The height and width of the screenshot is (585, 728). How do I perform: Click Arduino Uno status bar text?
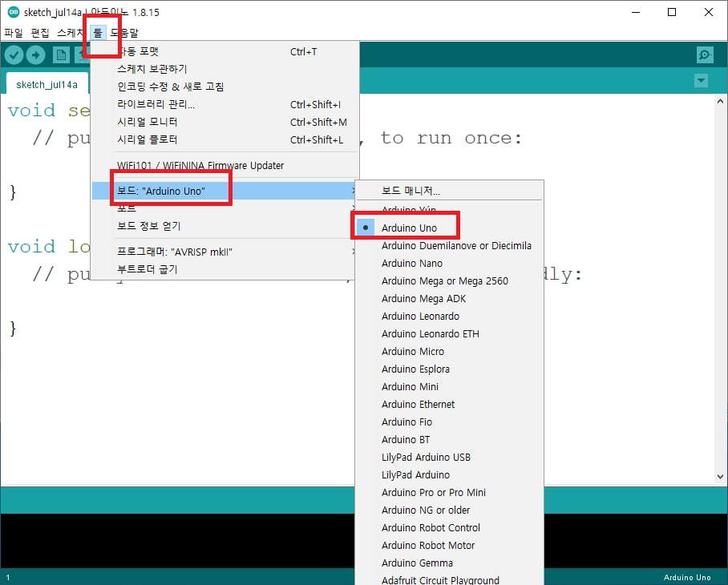(687, 577)
